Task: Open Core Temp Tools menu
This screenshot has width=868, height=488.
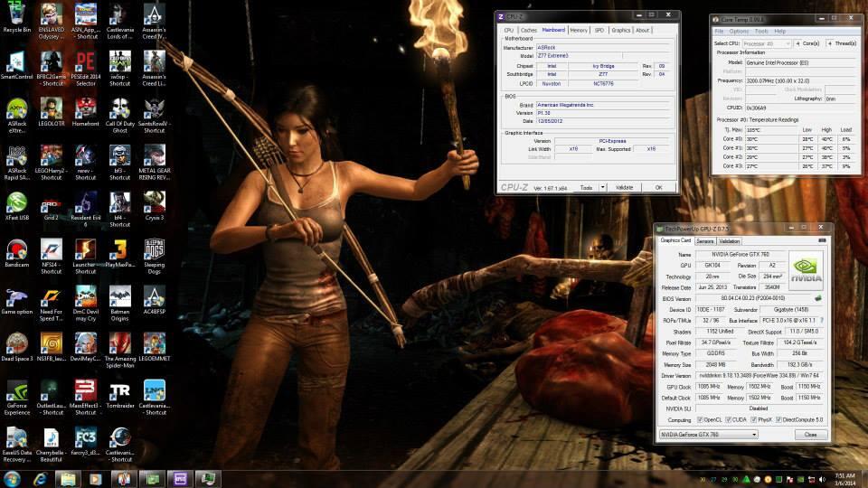Action: coord(761,32)
